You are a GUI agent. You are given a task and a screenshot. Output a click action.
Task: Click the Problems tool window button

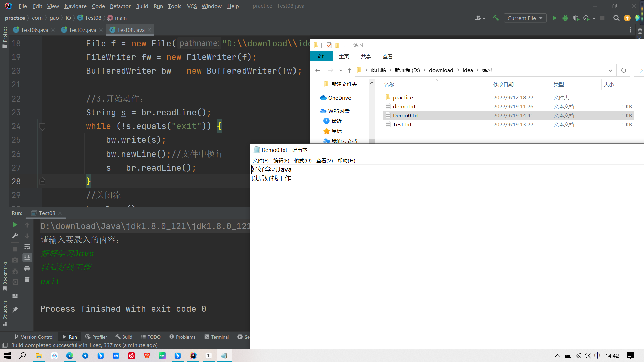click(182, 337)
